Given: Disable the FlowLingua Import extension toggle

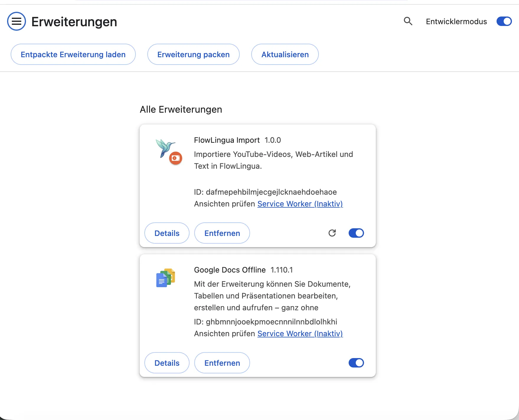Looking at the screenshot, I should (x=356, y=233).
